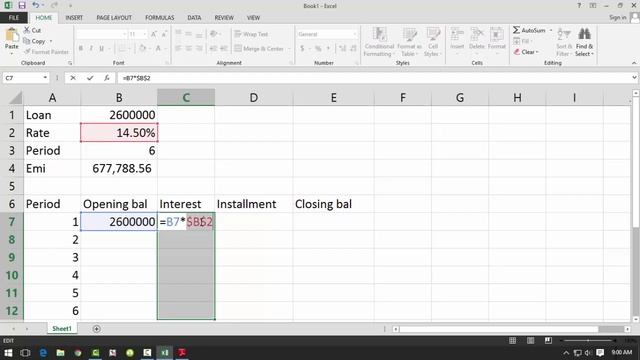
Task: Add a new sheet with plus icon
Action: click(96, 329)
